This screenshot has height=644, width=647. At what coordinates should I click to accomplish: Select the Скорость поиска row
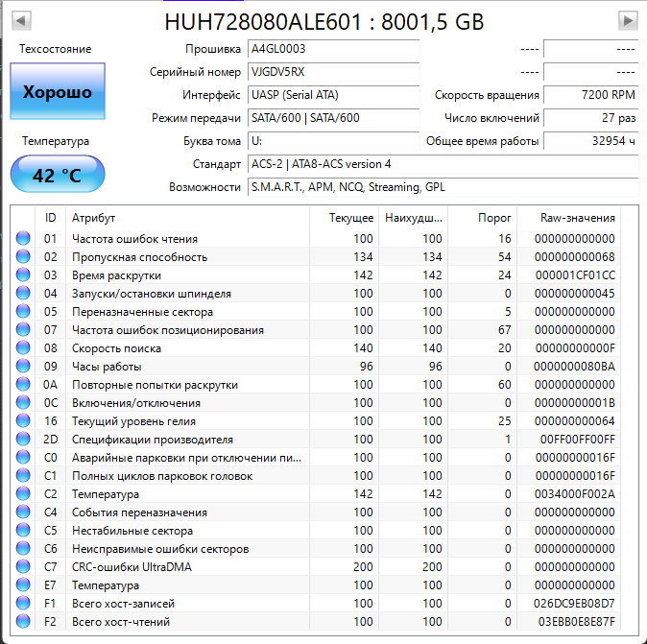316,347
